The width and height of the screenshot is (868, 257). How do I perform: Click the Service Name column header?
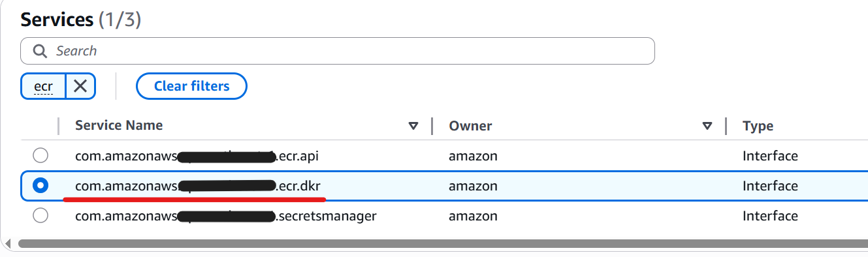point(119,125)
